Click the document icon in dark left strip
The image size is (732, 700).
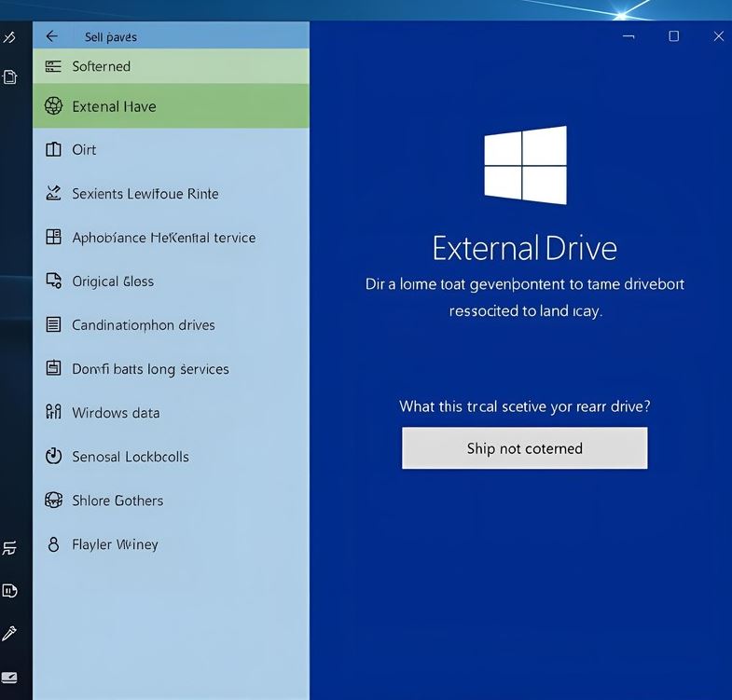click(10, 77)
